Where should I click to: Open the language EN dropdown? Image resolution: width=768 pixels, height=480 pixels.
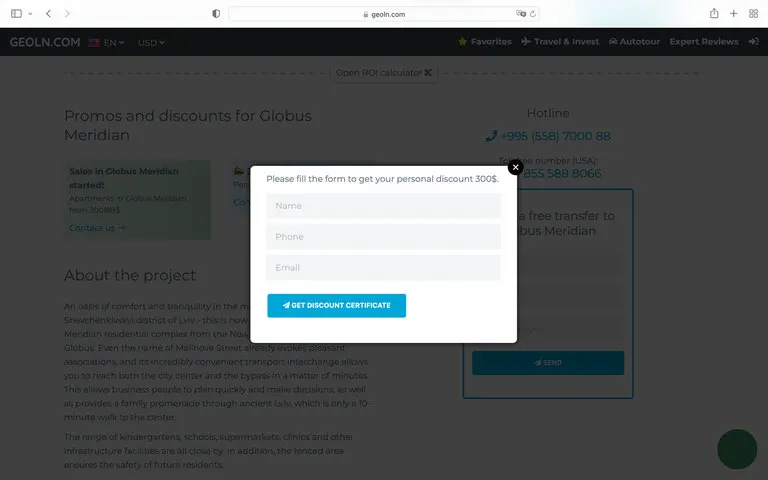coord(107,42)
